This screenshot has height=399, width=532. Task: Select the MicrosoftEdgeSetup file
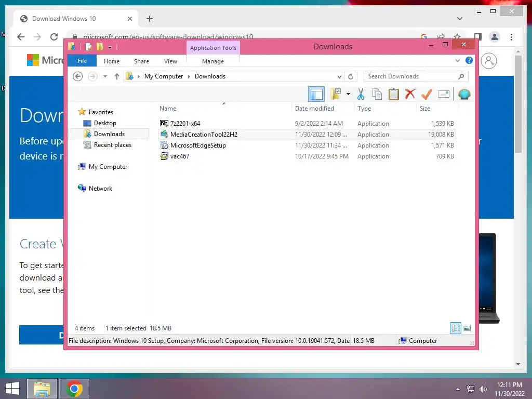tap(307, 145)
